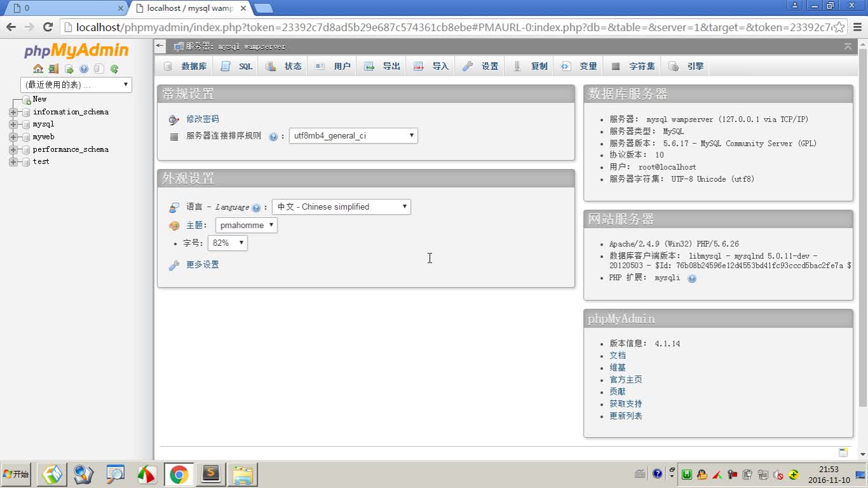Image resolution: width=868 pixels, height=488 pixels.
Task: Open phpMyAdmin documentation question-mark icon in sidebar
Action: (84, 69)
